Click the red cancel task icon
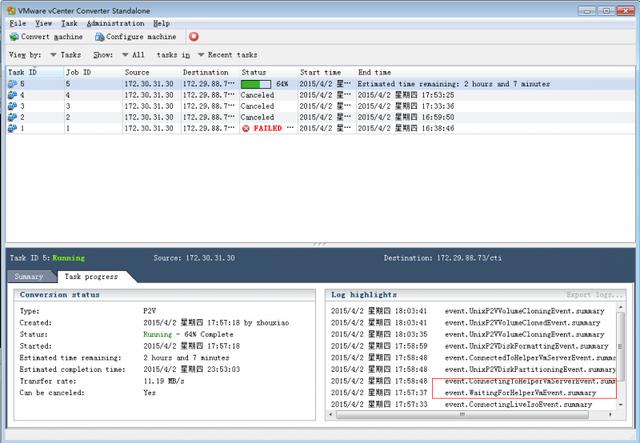 194,37
